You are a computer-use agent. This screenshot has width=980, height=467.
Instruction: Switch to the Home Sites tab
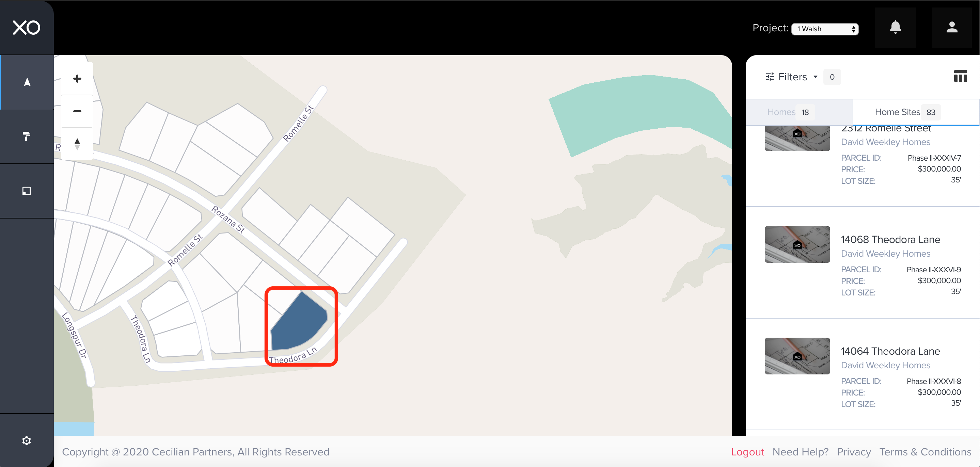(916, 112)
